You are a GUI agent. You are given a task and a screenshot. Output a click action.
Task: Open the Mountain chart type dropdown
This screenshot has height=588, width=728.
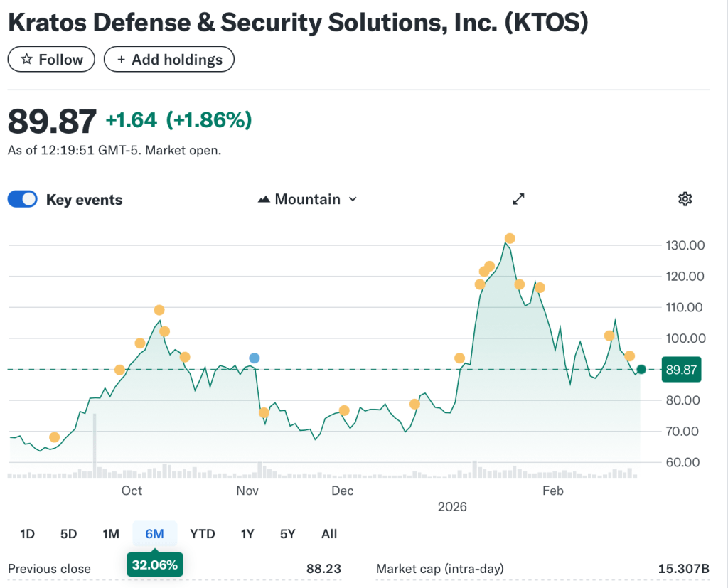point(307,199)
